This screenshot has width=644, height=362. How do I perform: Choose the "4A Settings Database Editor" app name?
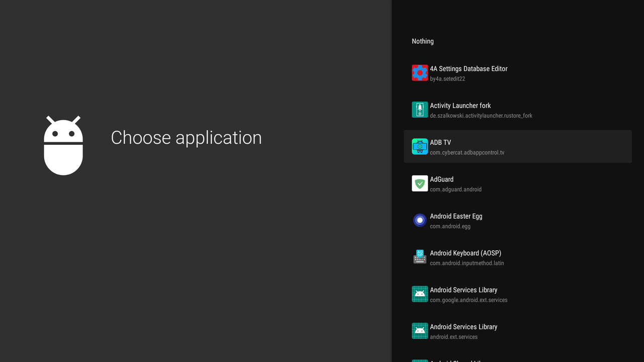coord(468,69)
